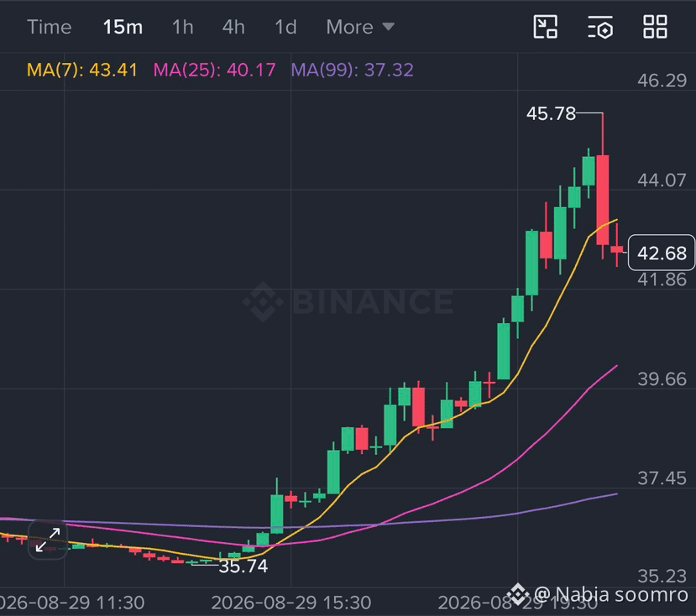Tap the 37.45 price axis label

click(x=662, y=478)
